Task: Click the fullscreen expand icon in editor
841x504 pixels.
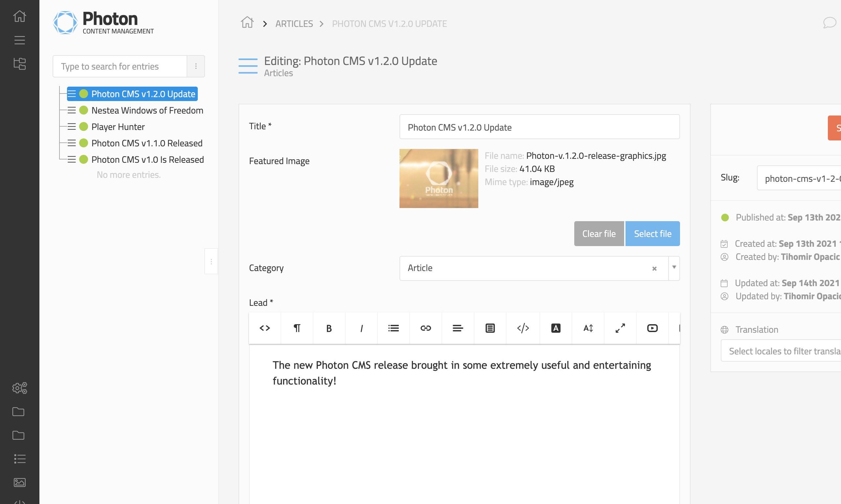Action: coord(620,328)
